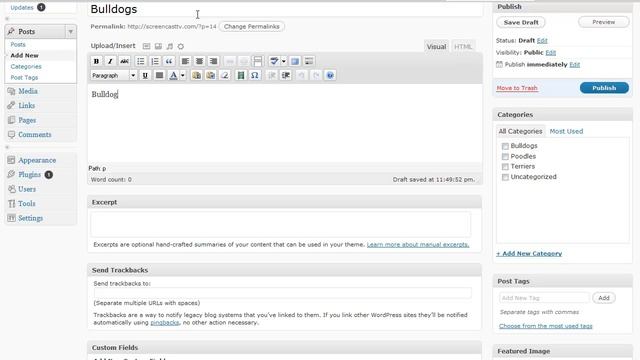Align text left
The image size is (640, 360).
(x=185, y=61)
